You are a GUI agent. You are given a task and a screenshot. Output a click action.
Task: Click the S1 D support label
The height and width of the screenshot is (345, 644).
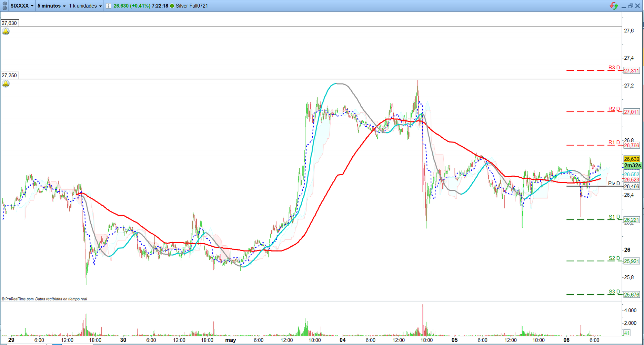pos(614,217)
